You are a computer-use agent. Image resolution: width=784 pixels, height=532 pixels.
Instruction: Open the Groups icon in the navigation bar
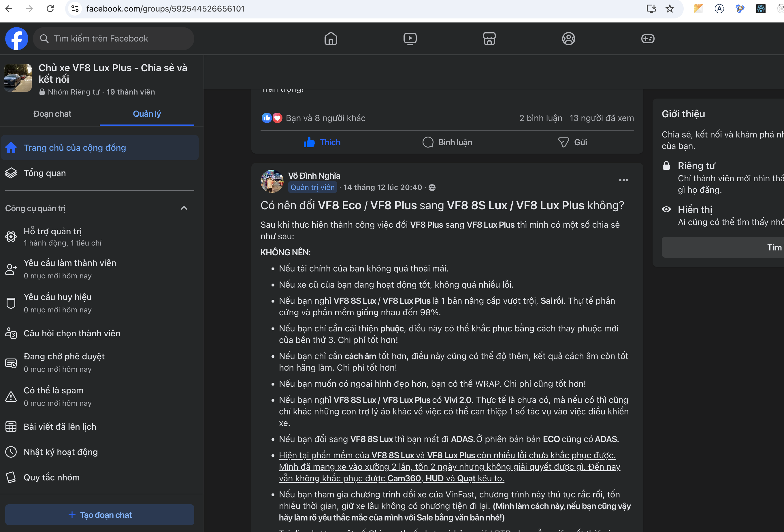click(569, 38)
